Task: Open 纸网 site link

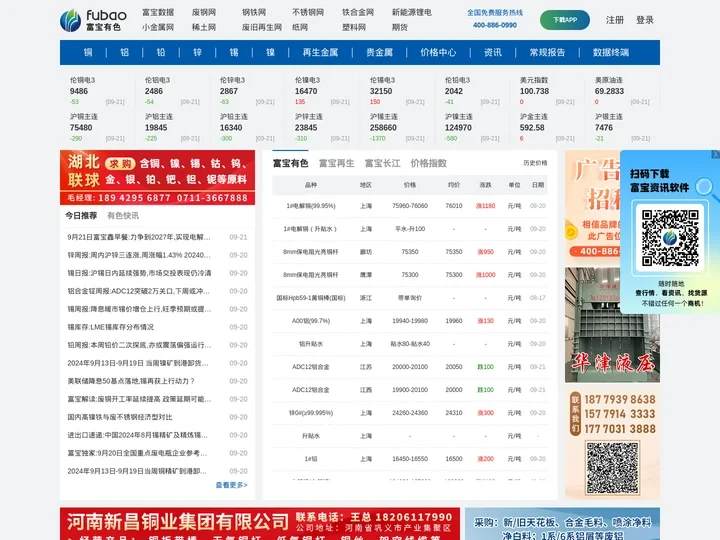Action: [x=300, y=27]
